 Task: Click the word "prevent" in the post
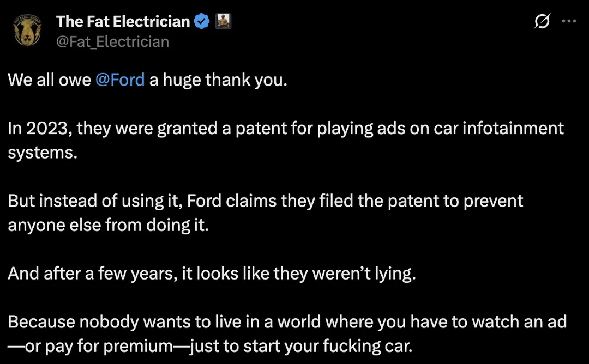(x=493, y=202)
